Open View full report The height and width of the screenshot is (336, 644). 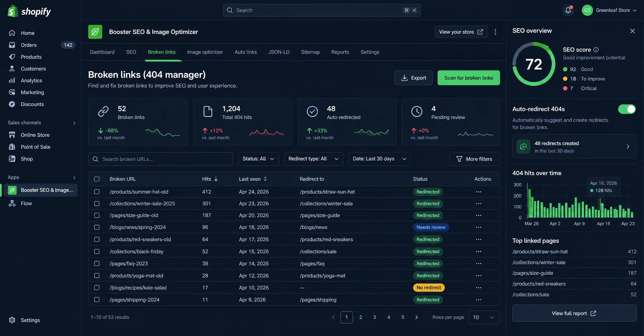[x=574, y=313]
